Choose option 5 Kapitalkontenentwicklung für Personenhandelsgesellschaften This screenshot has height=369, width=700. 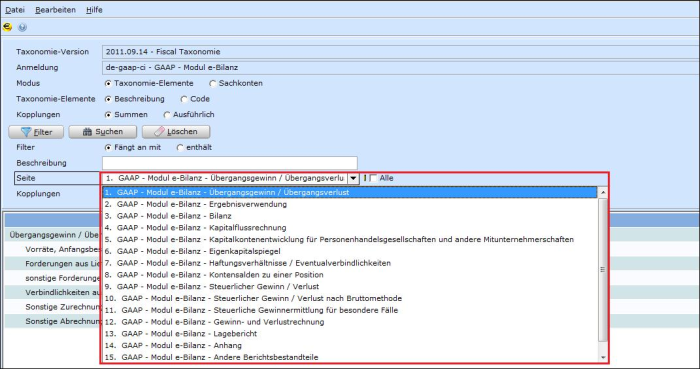tap(350, 240)
